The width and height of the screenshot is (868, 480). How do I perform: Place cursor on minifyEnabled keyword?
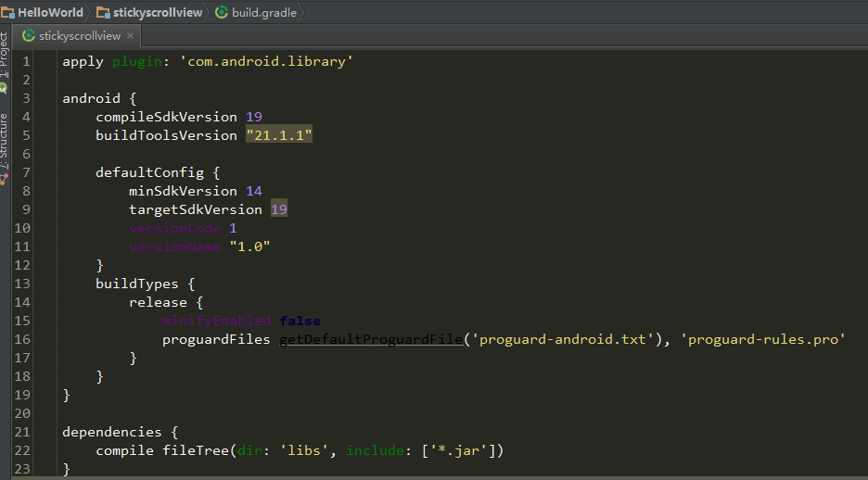[216, 321]
